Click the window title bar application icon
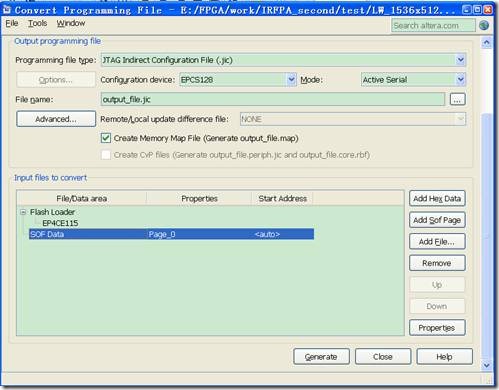 tap(7, 9)
